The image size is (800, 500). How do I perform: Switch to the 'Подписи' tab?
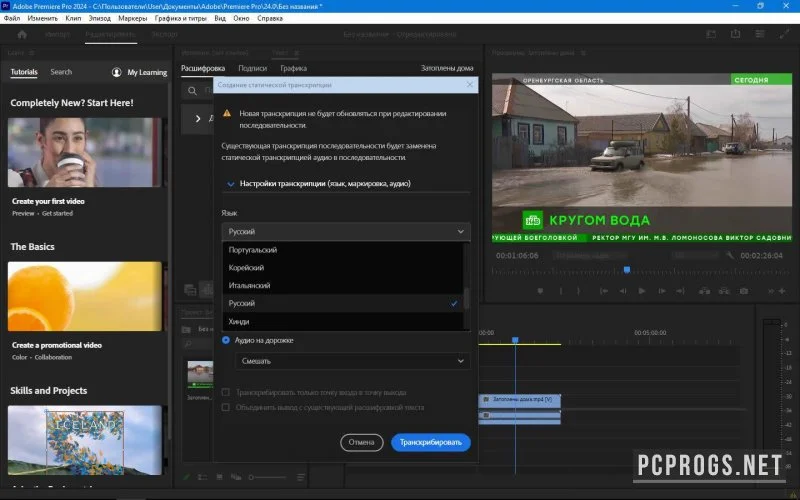(253, 68)
